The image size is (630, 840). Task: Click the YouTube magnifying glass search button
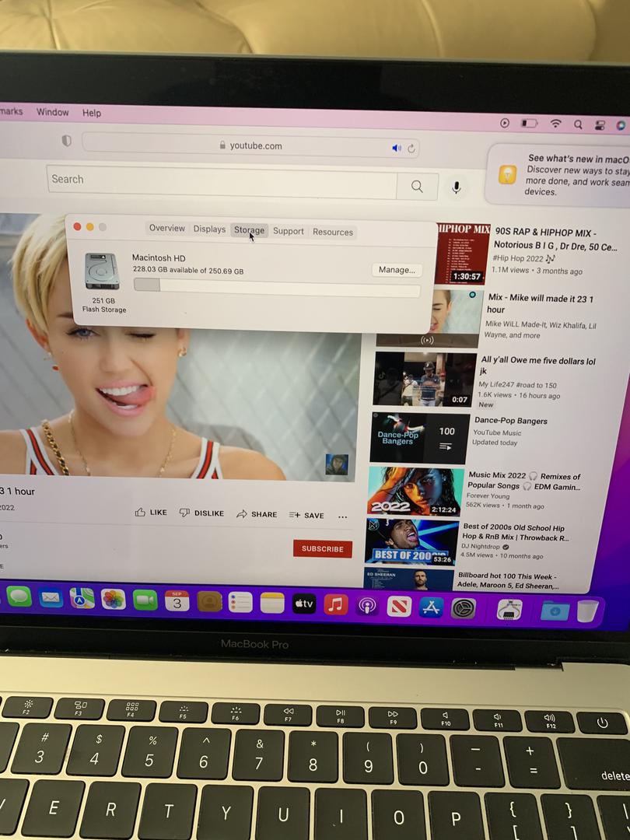pos(417,187)
